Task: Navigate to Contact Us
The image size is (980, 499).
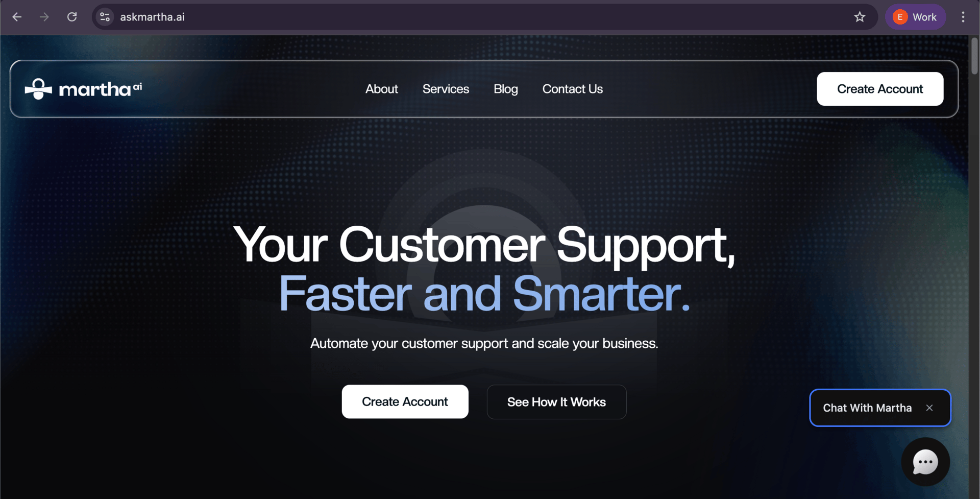Action: 573,89
